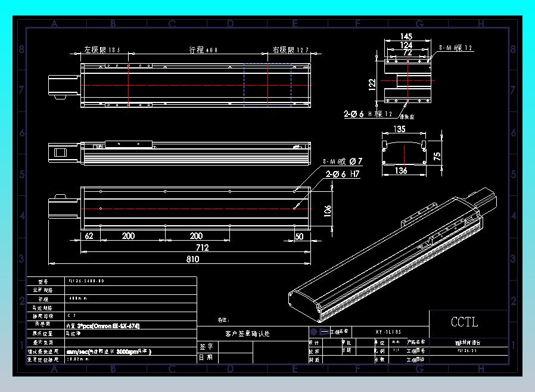Click the blank field next to '日期'
535x392 pixels.
tap(235, 358)
